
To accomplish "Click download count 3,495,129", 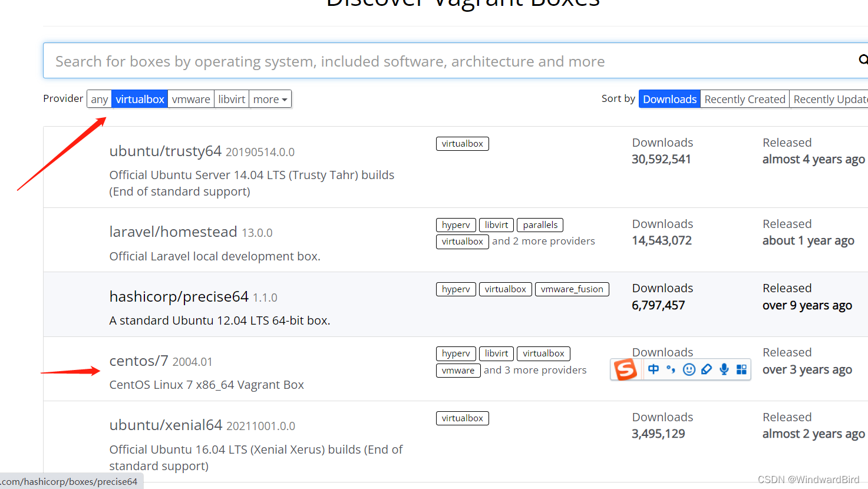I will [658, 434].
